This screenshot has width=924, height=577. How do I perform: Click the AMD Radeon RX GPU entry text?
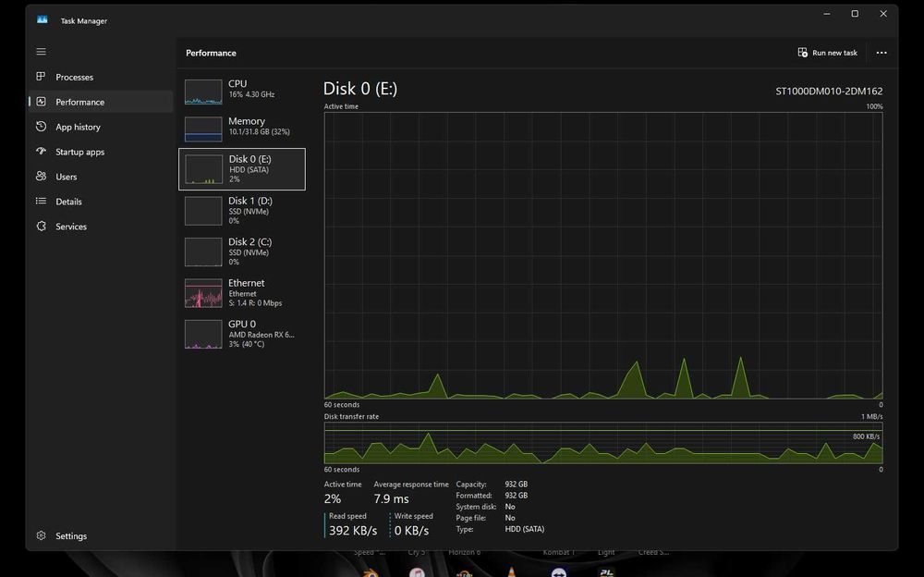click(261, 335)
